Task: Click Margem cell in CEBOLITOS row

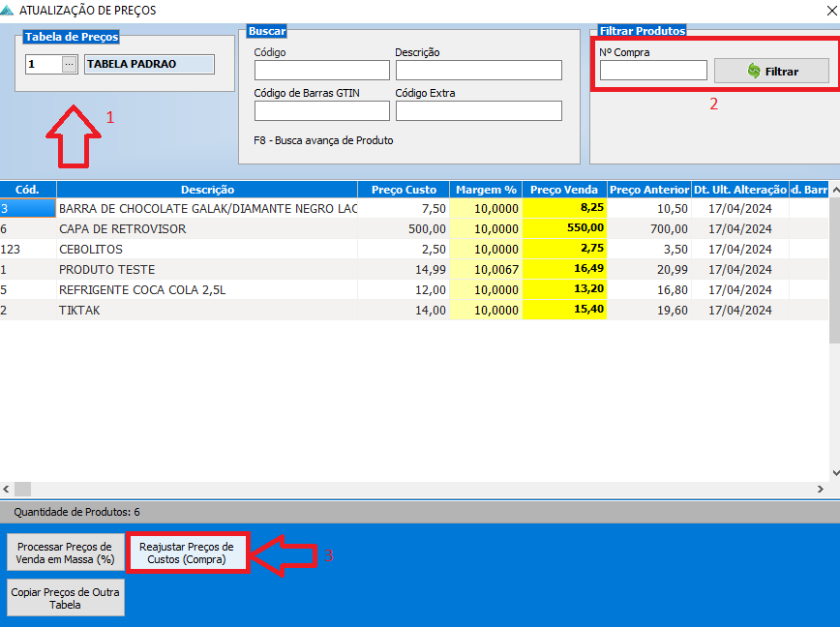Action: (486, 249)
